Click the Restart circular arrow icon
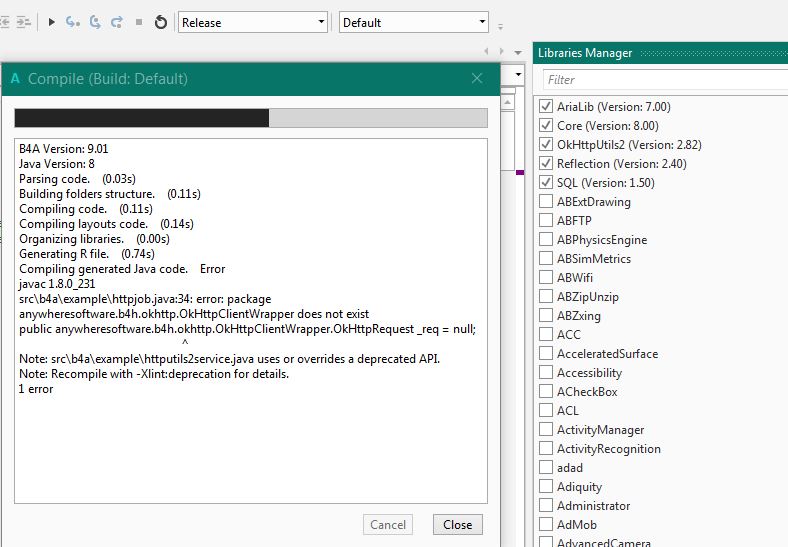 160,22
